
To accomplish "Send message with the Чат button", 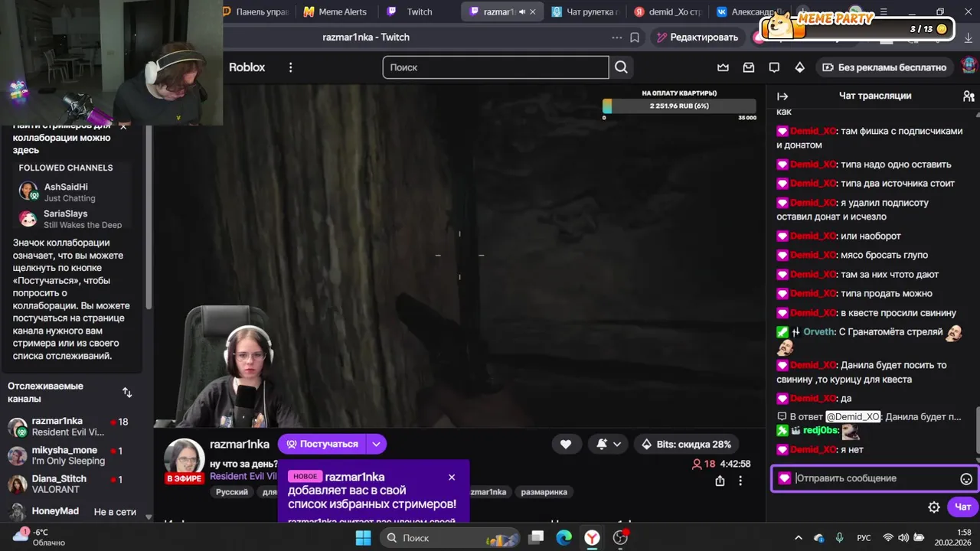I will 962,507.
